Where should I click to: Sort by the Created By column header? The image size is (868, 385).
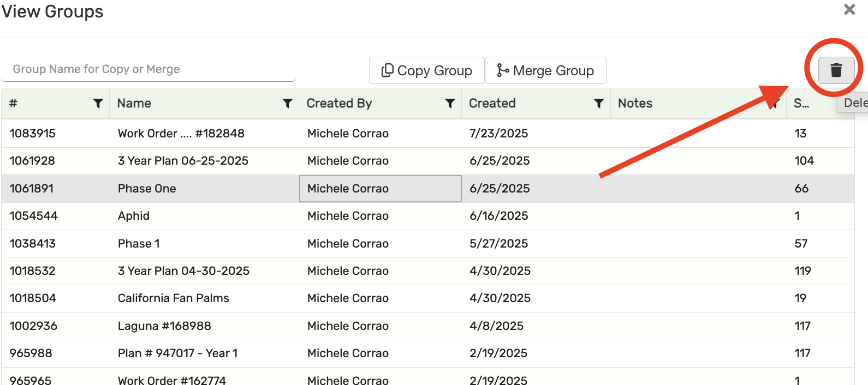tap(339, 104)
